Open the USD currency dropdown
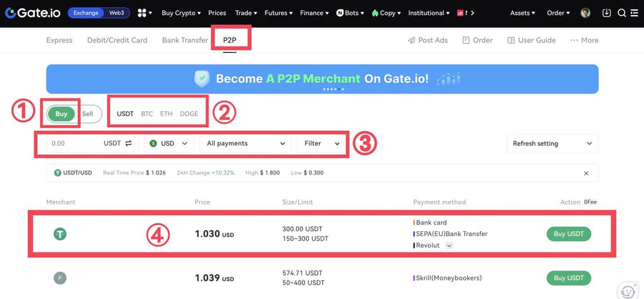The height and width of the screenshot is (299, 644). click(169, 143)
